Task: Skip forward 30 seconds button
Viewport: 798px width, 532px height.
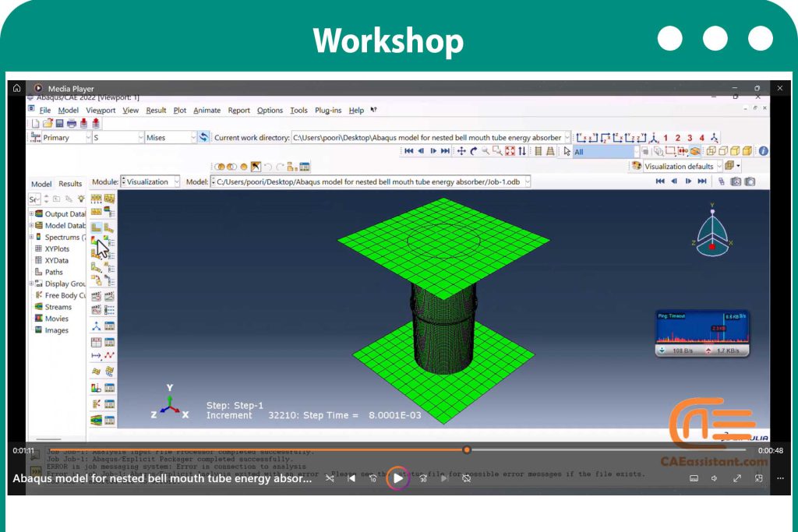Action: click(423, 478)
